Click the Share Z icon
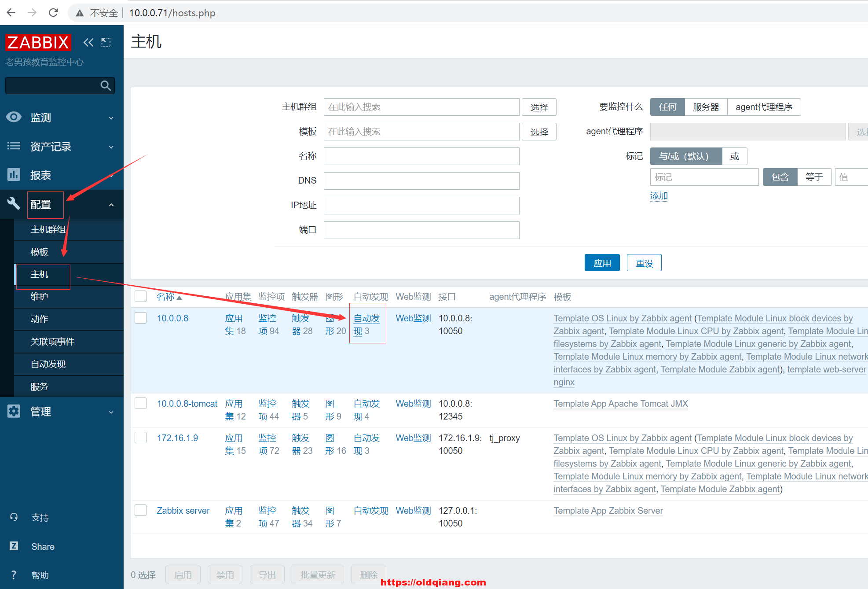The image size is (868, 589). (x=14, y=546)
